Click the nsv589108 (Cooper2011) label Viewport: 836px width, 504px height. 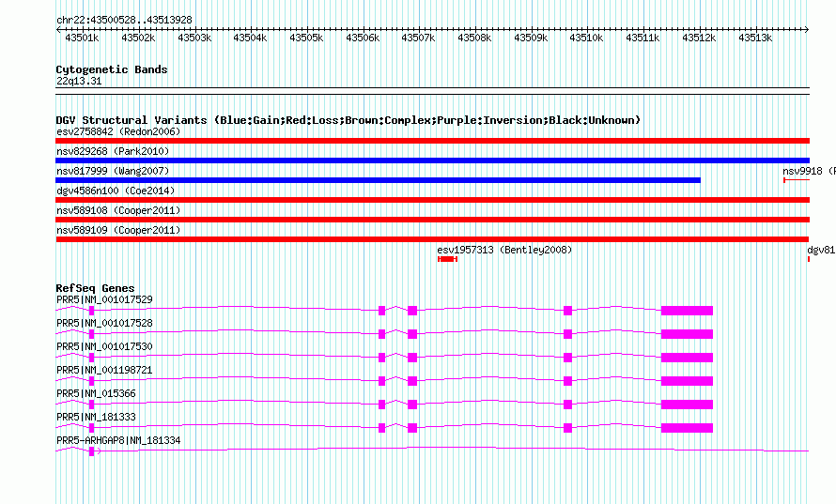[118, 210]
